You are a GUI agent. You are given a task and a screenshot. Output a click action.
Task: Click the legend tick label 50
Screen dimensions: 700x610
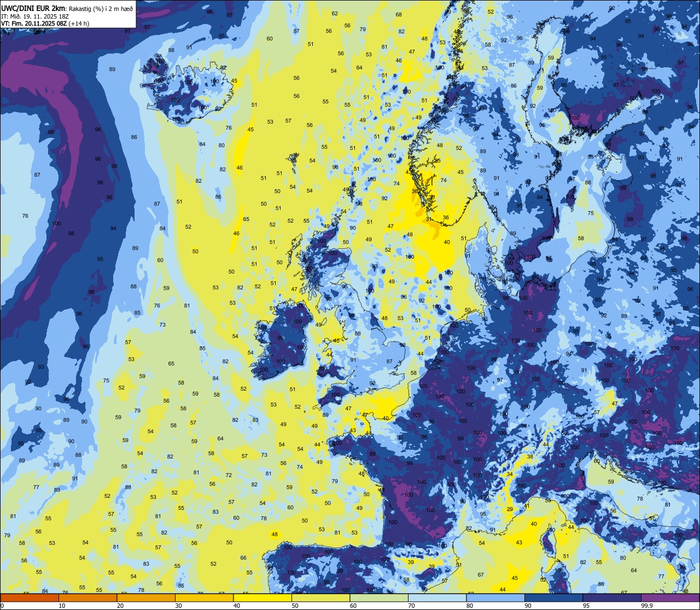[x=295, y=606]
